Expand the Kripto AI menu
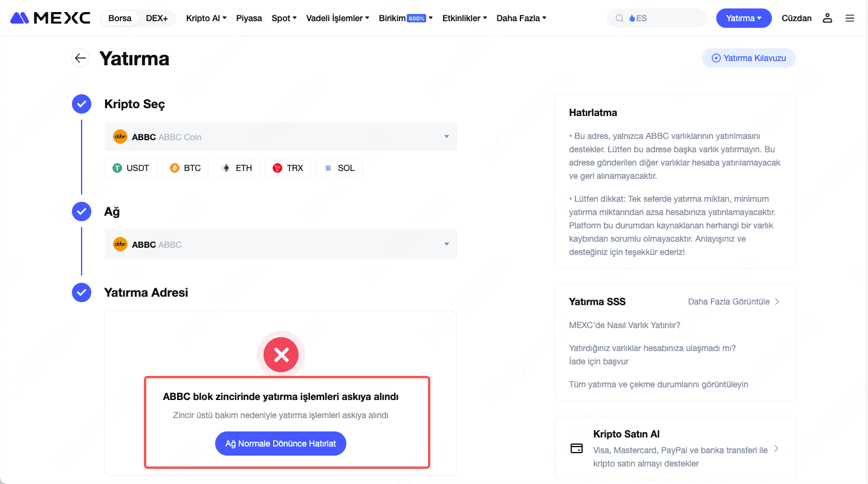 point(206,18)
